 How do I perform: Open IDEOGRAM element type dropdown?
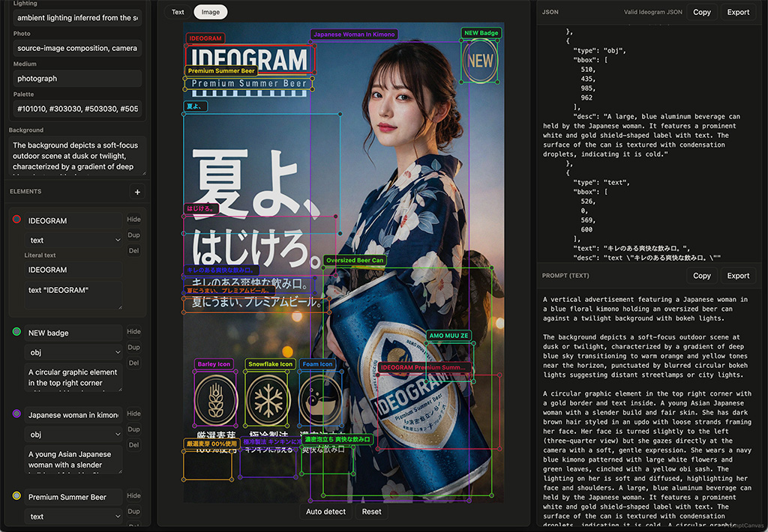(73, 241)
